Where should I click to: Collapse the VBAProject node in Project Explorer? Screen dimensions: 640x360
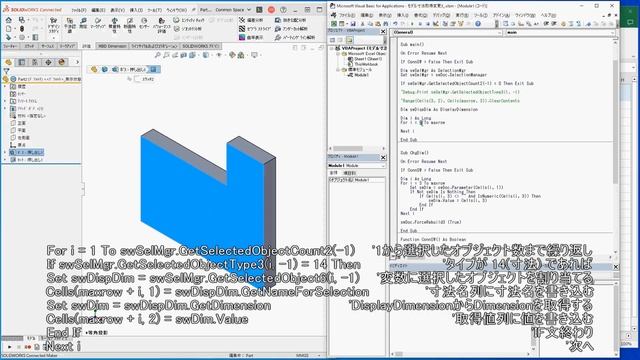(332, 48)
